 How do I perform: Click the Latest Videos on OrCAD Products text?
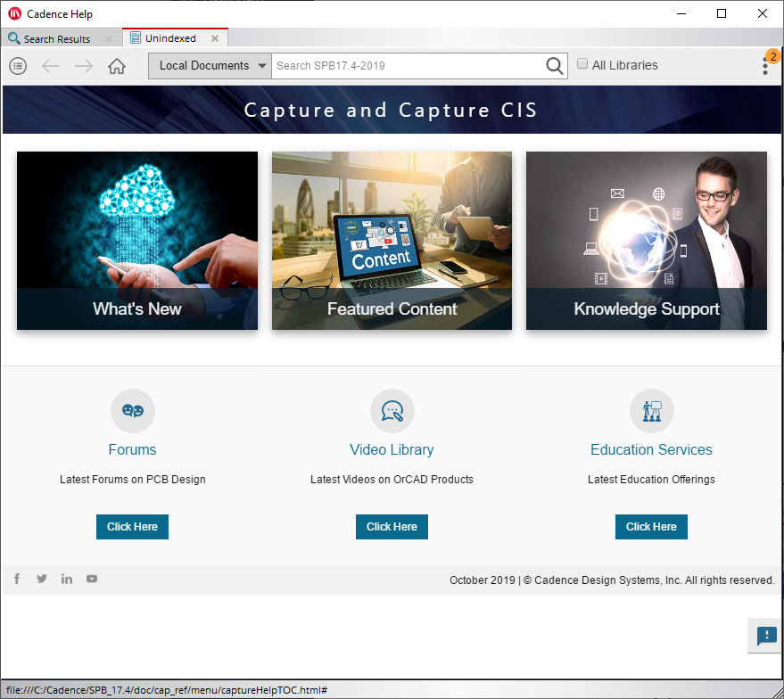(392, 479)
